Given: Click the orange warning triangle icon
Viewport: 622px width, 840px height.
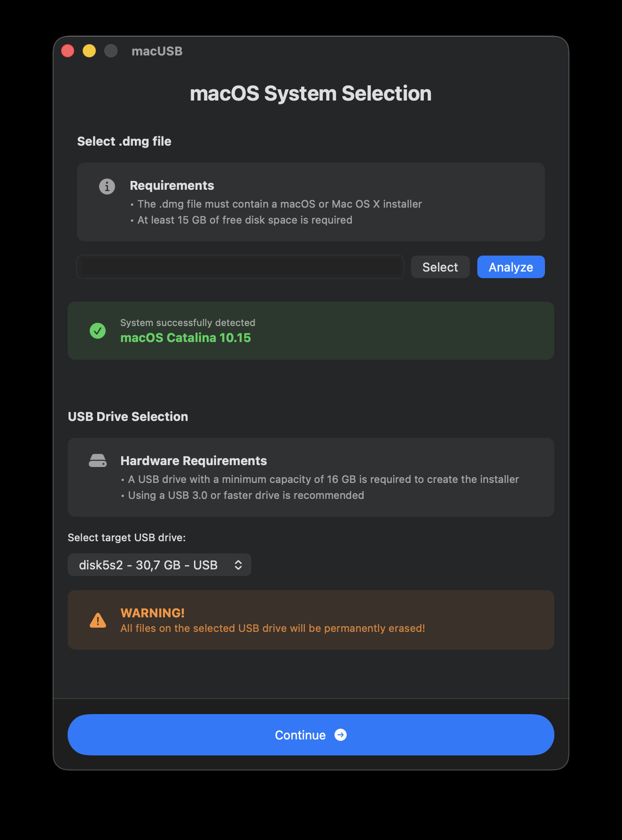Looking at the screenshot, I should 98,621.
